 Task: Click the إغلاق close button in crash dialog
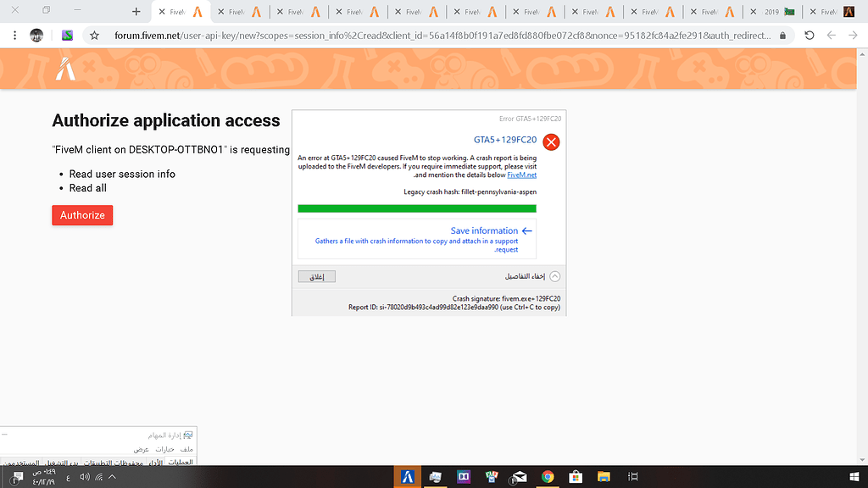click(x=317, y=277)
